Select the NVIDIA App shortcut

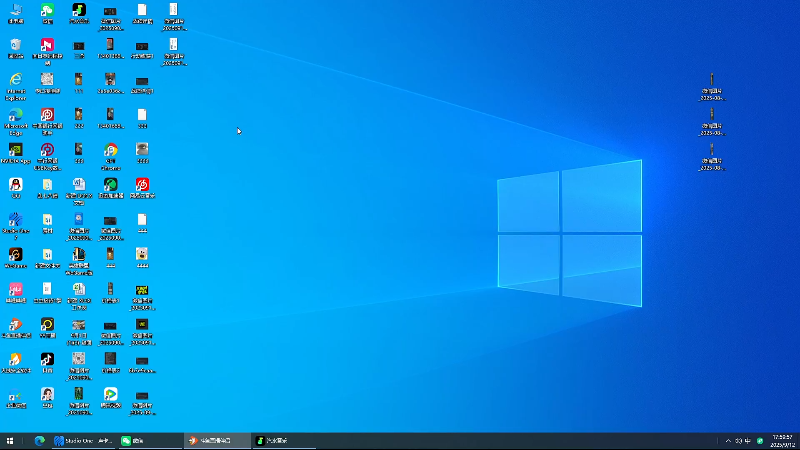click(16, 153)
